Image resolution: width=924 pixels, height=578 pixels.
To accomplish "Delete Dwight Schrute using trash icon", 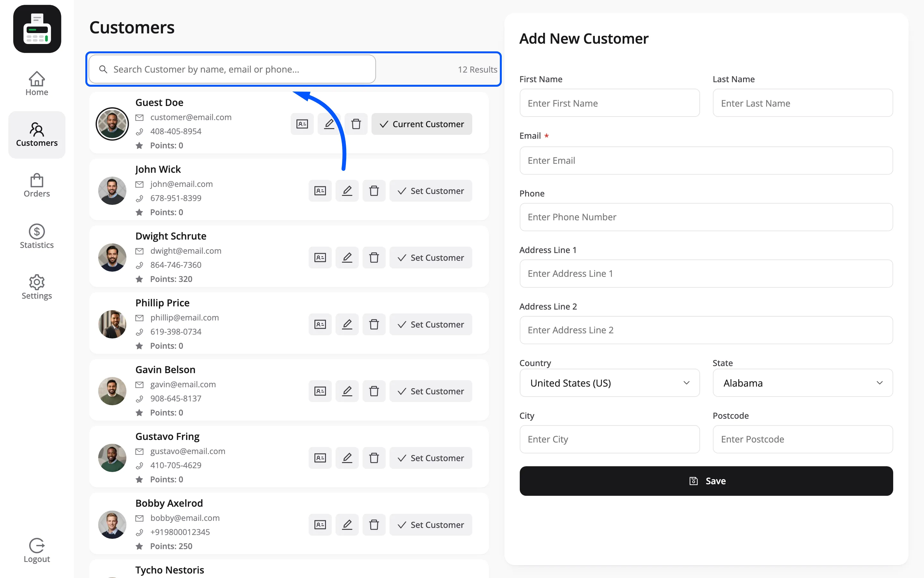I will (x=374, y=258).
